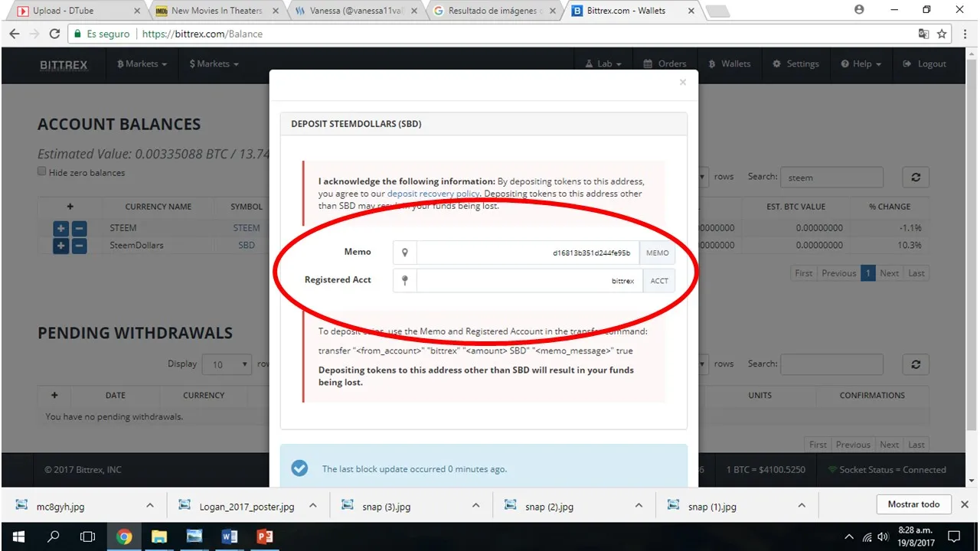Click the browser address bar URL
This screenshot has width=980, height=551.
click(x=202, y=34)
